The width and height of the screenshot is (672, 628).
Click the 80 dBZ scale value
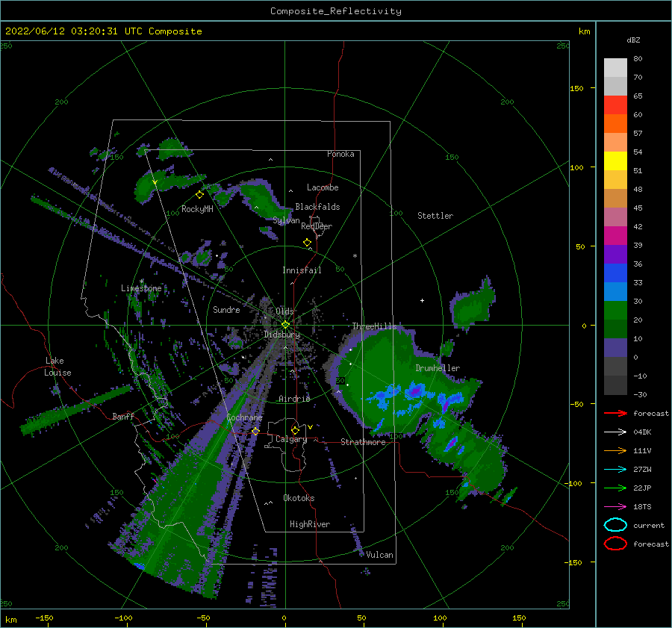[638, 59]
